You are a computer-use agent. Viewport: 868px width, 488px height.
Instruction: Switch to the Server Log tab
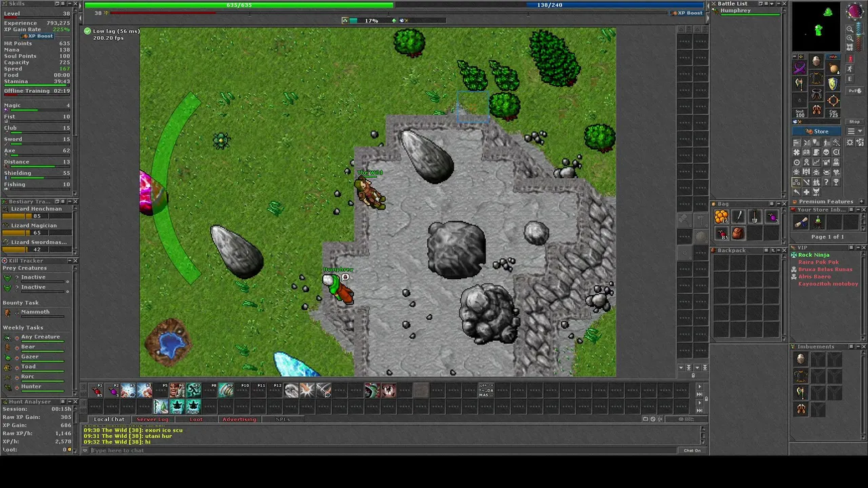[153, 419]
